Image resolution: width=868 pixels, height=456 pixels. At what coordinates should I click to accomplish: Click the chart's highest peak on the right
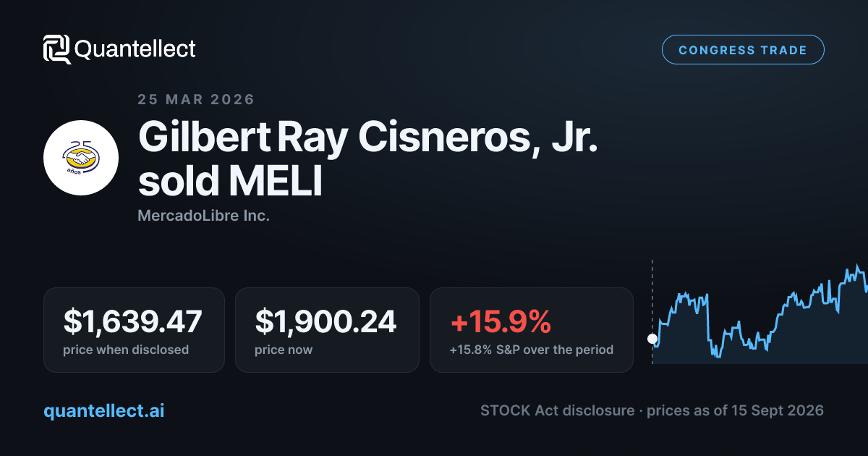tap(858, 266)
